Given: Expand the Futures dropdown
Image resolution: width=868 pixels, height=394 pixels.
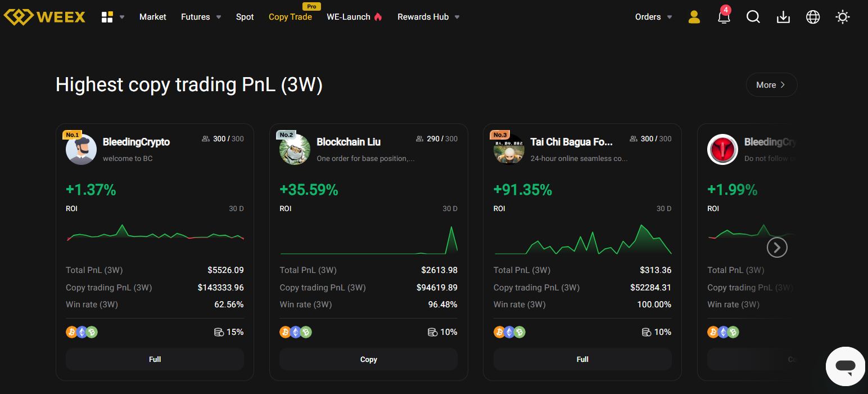Looking at the screenshot, I should (201, 17).
